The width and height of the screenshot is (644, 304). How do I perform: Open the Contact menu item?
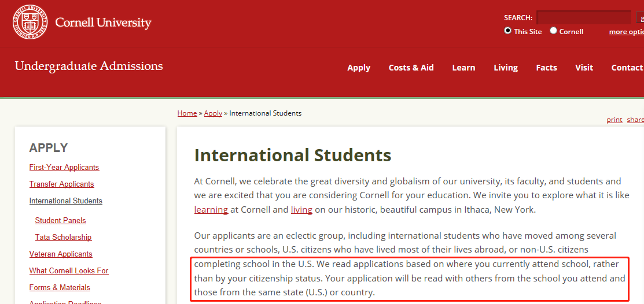[627, 68]
